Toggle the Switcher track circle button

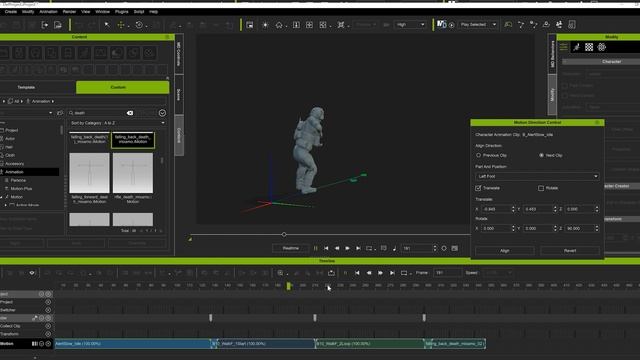[x=48, y=310]
